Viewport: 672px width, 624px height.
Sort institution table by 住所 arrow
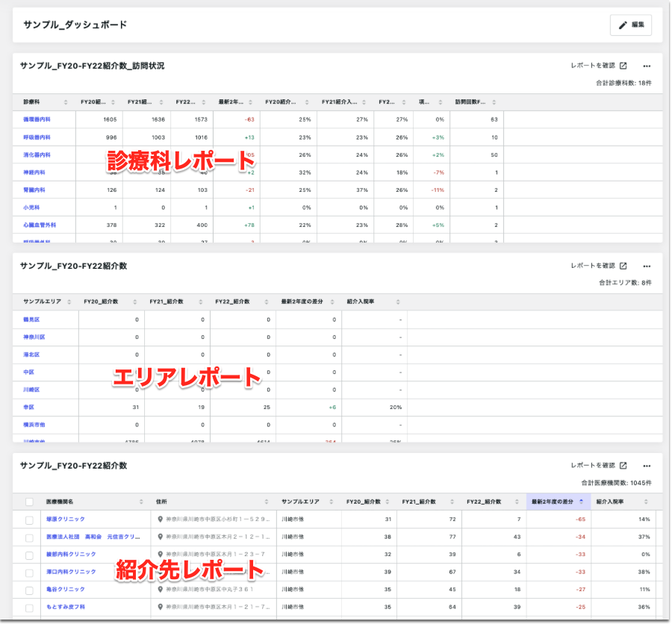tap(267, 502)
